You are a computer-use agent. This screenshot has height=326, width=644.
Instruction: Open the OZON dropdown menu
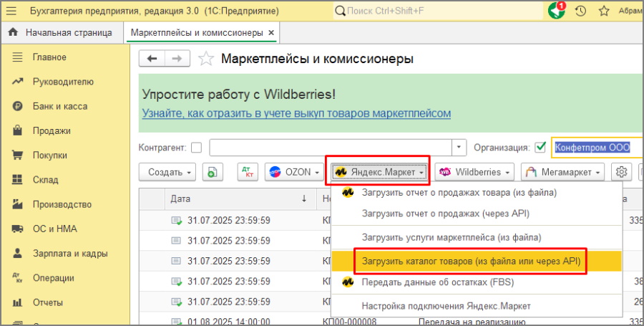[x=295, y=172]
